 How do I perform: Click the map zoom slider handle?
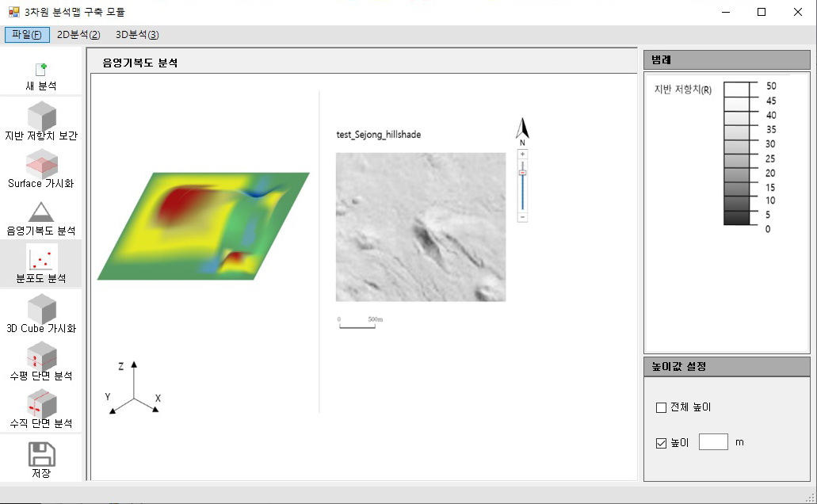tap(522, 172)
